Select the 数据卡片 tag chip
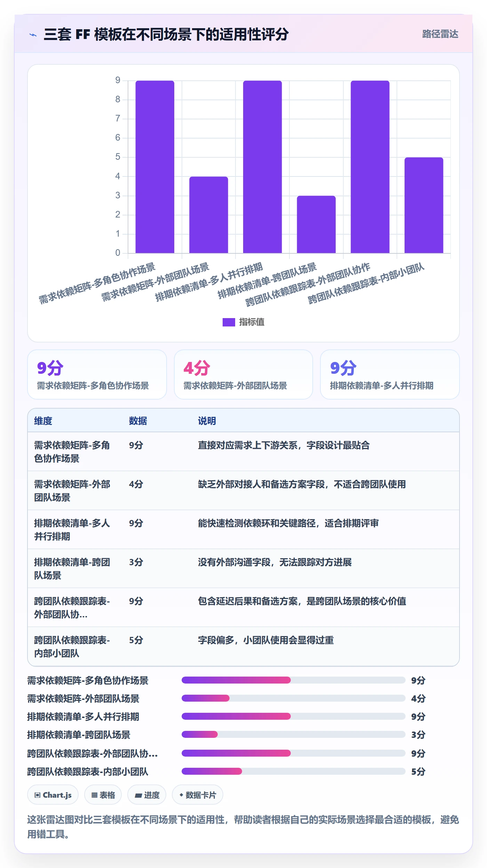 point(198,795)
